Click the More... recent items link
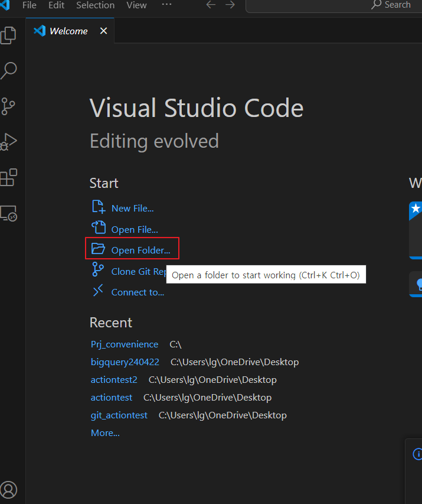The width and height of the screenshot is (422, 504). [105, 433]
